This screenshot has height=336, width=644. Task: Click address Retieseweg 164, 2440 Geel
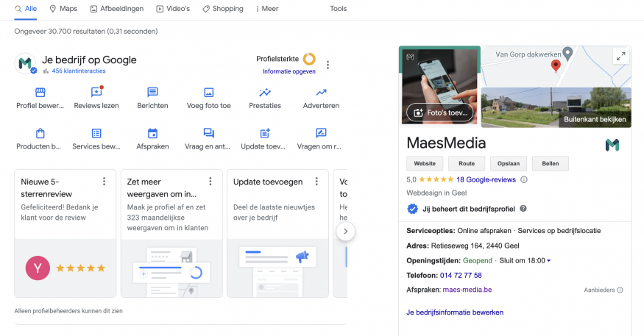click(x=475, y=246)
